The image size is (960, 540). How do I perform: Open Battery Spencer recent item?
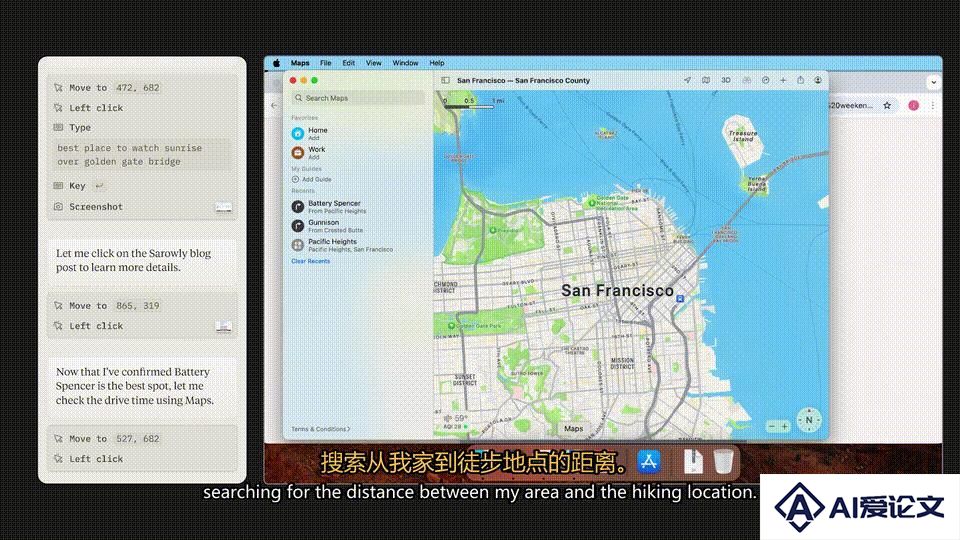pos(337,206)
